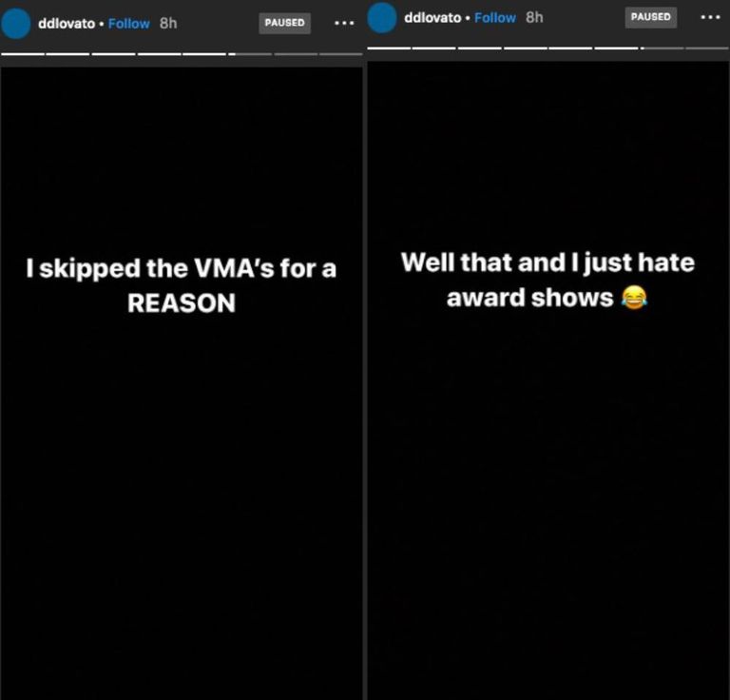
Task: Jump to last segment of left story progress bar
Action: pyautogui.click(x=341, y=54)
